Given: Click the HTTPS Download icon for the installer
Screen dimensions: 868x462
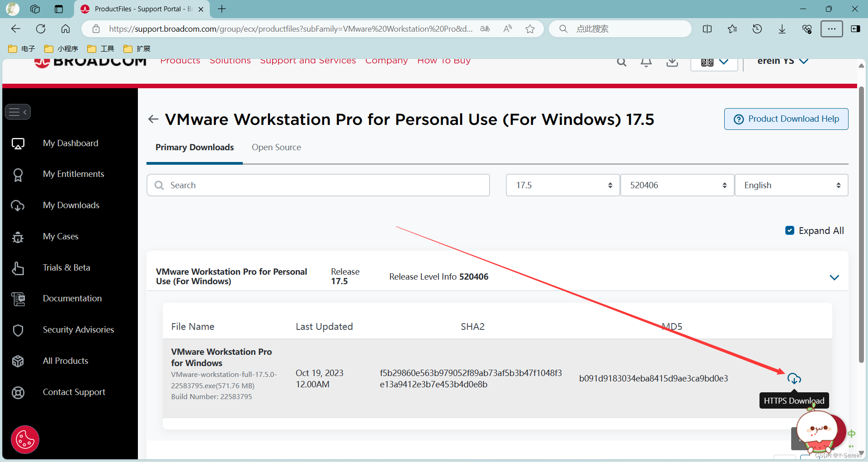Looking at the screenshot, I should (x=794, y=379).
